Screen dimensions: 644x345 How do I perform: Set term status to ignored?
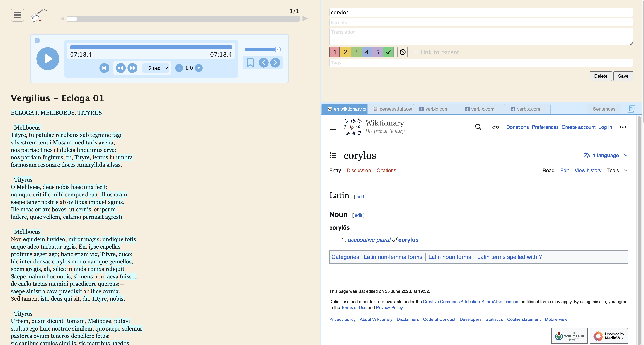(403, 52)
